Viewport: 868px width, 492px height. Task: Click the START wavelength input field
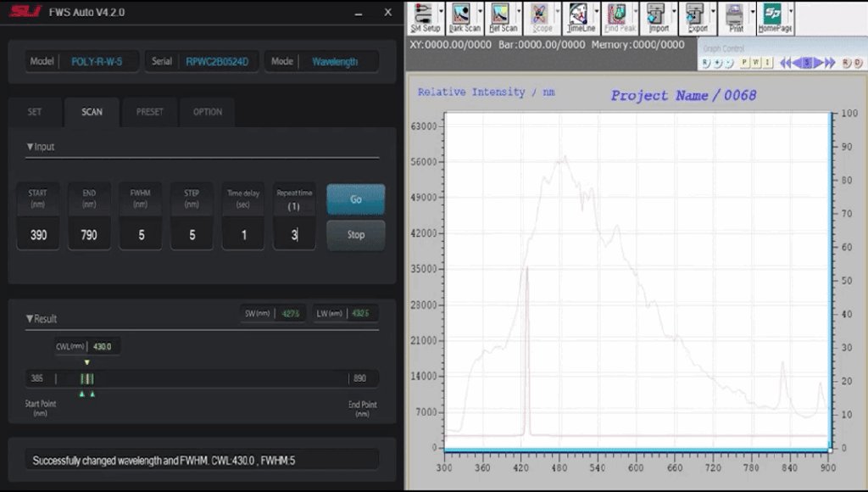click(38, 235)
